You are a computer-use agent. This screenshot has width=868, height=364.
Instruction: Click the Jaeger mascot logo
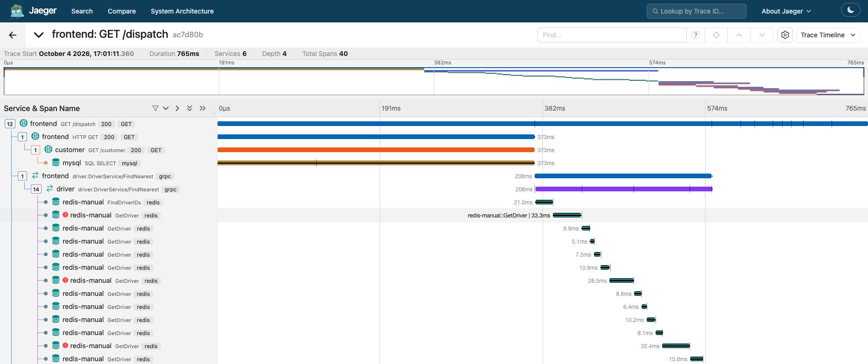[x=16, y=11]
